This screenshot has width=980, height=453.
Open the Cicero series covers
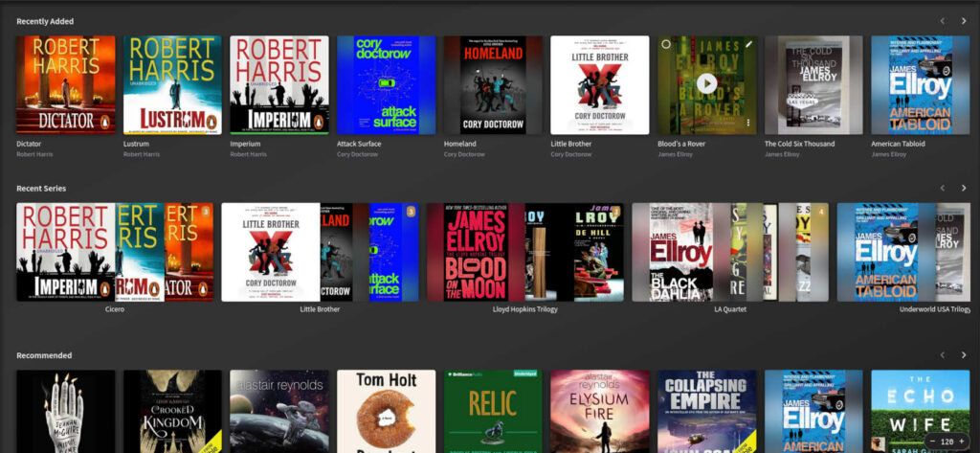click(x=115, y=252)
